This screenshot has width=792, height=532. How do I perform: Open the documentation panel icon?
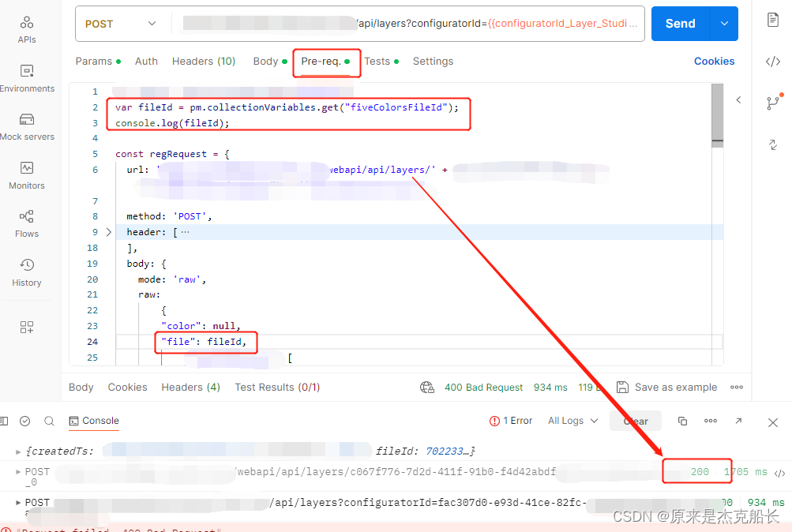click(x=772, y=20)
